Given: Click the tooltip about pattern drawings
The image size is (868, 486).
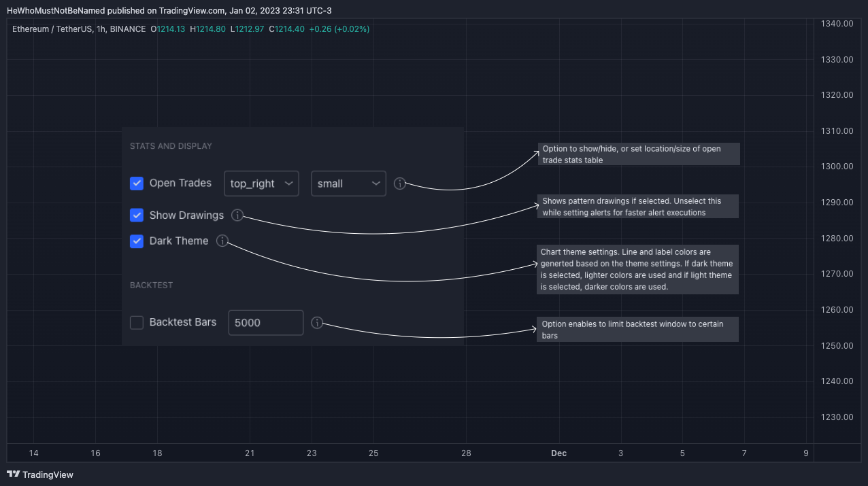Looking at the screenshot, I should pyautogui.click(x=638, y=207).
